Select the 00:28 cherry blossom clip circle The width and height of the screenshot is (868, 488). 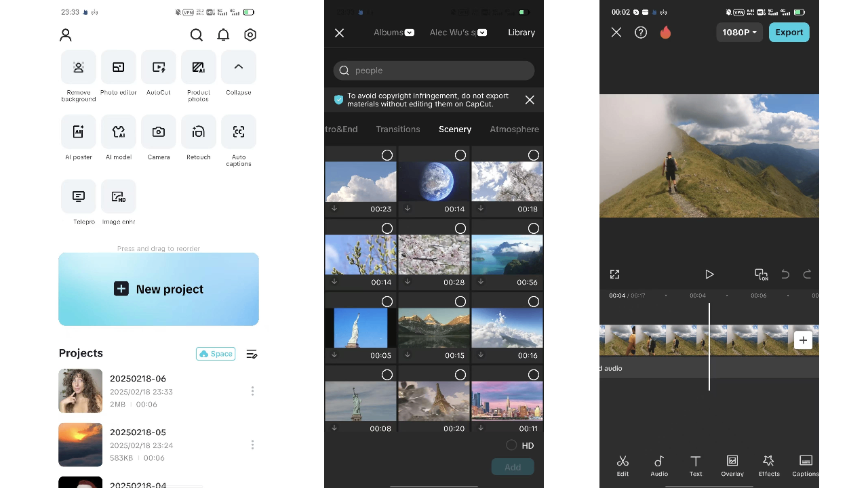pos(460,228)
